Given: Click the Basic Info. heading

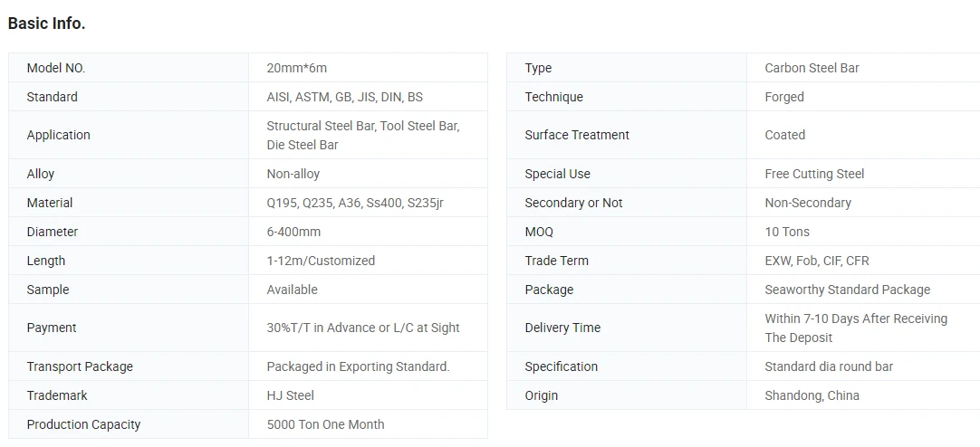Looking at the screenshot, I should [46, 24].
